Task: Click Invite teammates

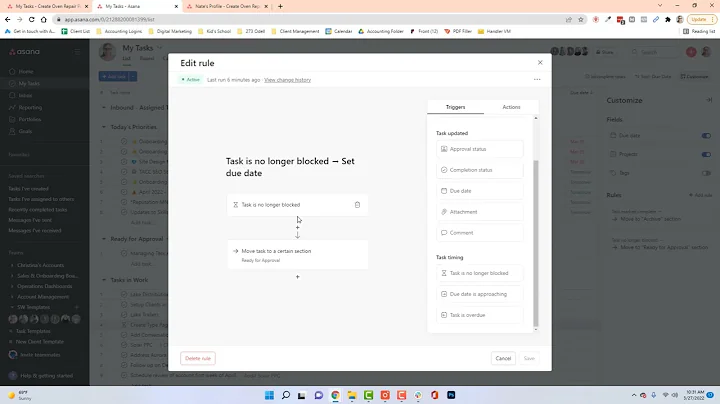Action: point(35,355)
